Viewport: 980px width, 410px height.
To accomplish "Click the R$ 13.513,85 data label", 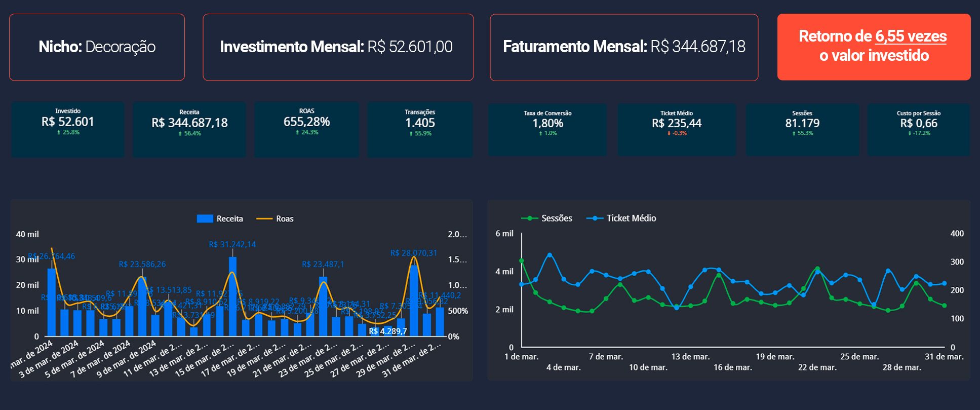I will (169, 290).
